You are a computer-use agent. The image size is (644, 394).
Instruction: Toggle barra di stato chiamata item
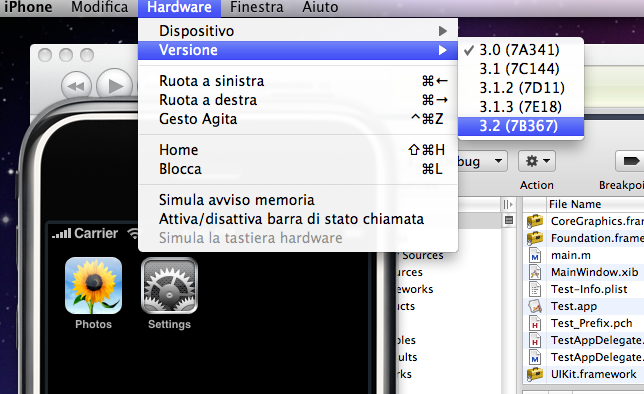(x=298, y=219)
